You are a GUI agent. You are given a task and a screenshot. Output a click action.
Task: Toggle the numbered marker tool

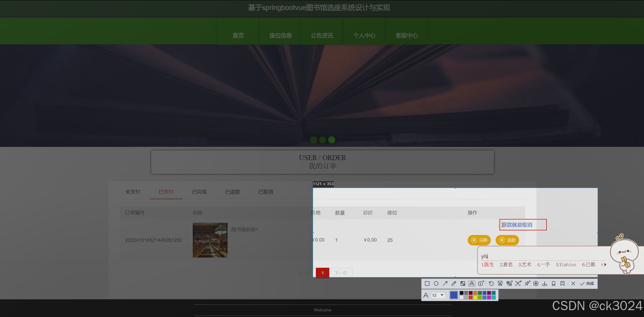pos(481,283)
